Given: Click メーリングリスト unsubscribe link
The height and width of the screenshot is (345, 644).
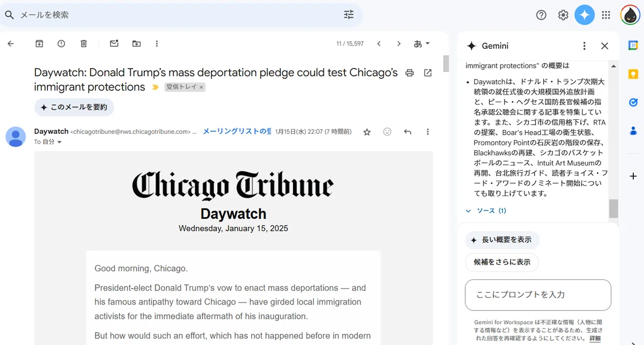Looking at the screenshot, I should pyautogui.click(x=237, y=132).
